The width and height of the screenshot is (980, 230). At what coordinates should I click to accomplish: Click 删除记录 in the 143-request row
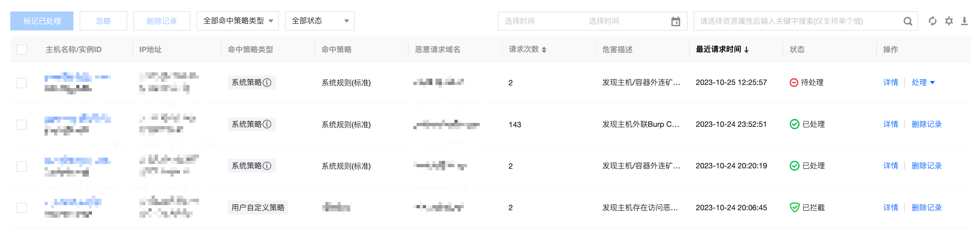tap(926, 124)
